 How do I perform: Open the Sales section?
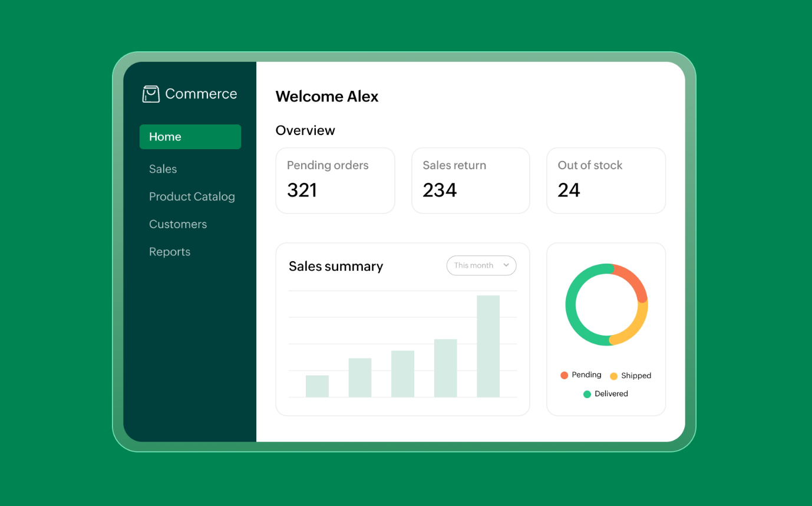pyautogui.click(x=163, y=169)
